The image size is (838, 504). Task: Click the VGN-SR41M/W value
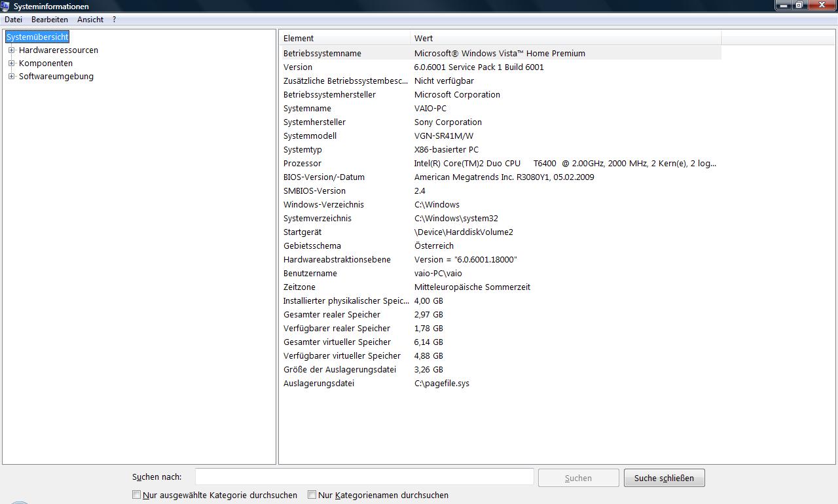coord(444,136)
